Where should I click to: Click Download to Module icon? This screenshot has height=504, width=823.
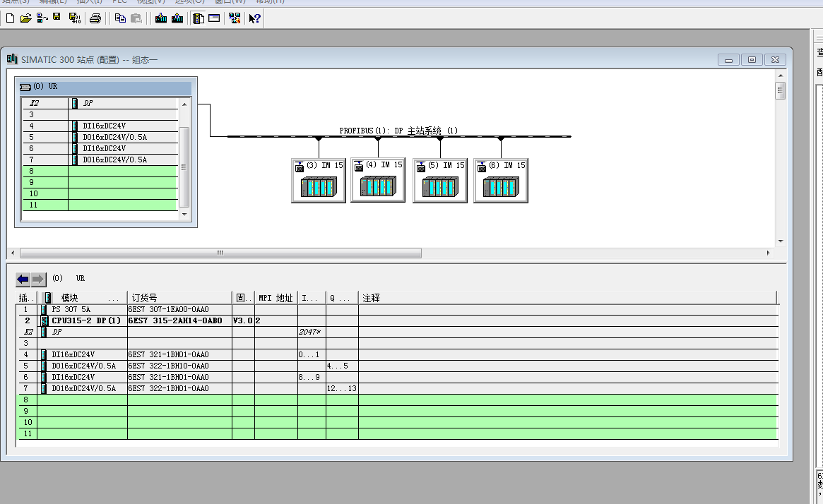point(161,18)
